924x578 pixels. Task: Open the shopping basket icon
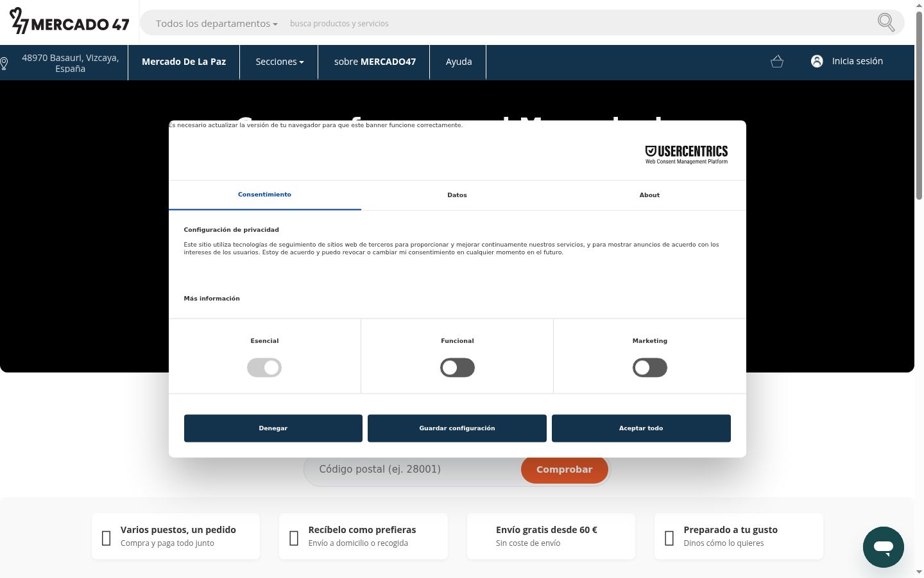click(x=777, y=62)
